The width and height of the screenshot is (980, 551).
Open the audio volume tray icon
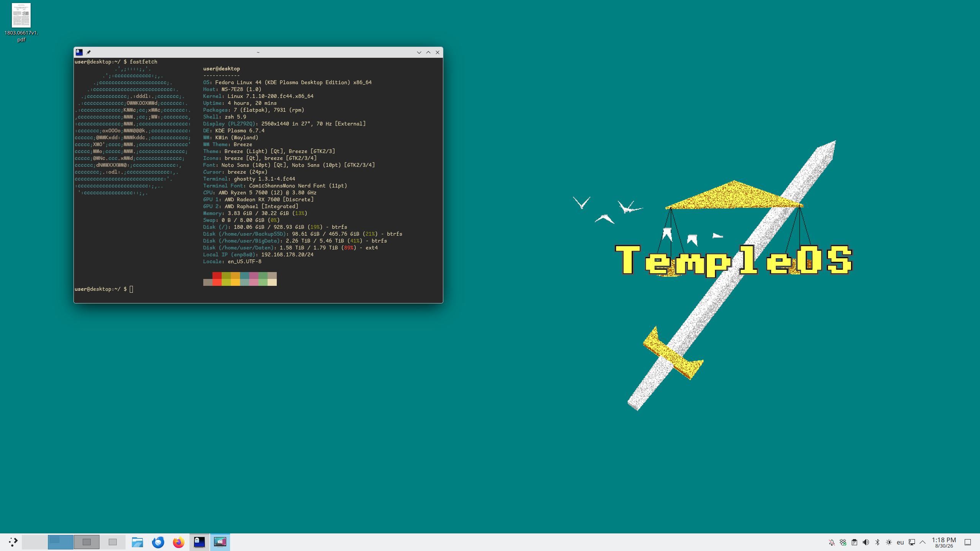[866, 542]
